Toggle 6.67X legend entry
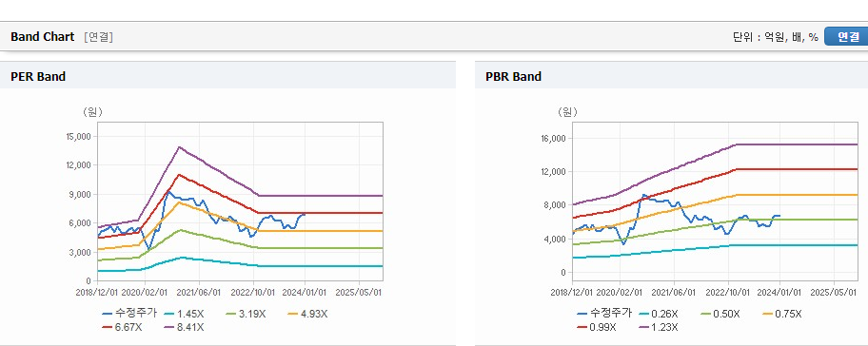Image resolution: width=868 pixels, height=346 pixels. [122, 327]
